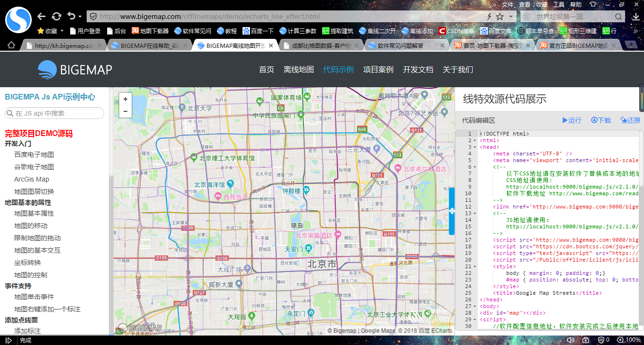Click the undo closed tab arrow icon
This screenshot has width=644, height=345.
72,16
